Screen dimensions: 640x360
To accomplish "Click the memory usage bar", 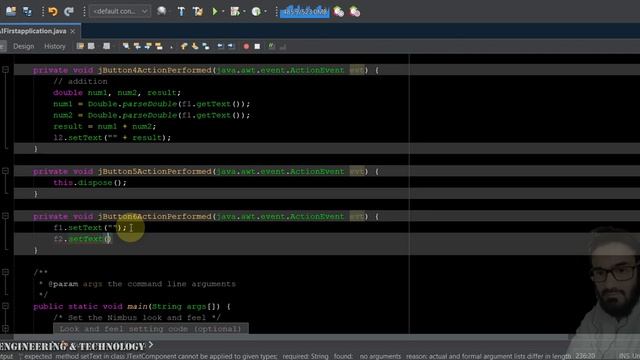I will point(304,12).
